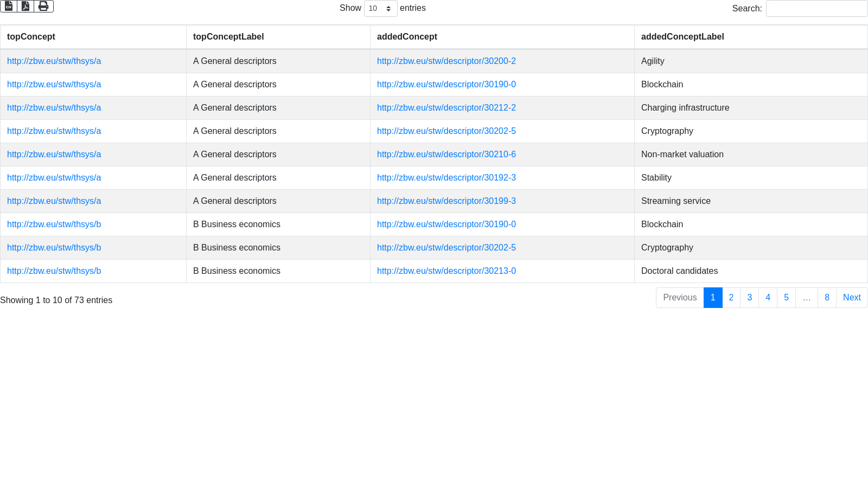The height and width of the screenshot is (488, 868).
Task: Open thsys/a link in Stability row
Action: (54, 178)
